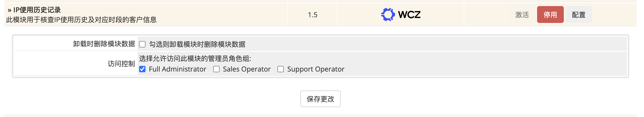This screenshot has width=644, height=117.
Task: Click the version number 1.5
Action: click(x=312, y=15)
